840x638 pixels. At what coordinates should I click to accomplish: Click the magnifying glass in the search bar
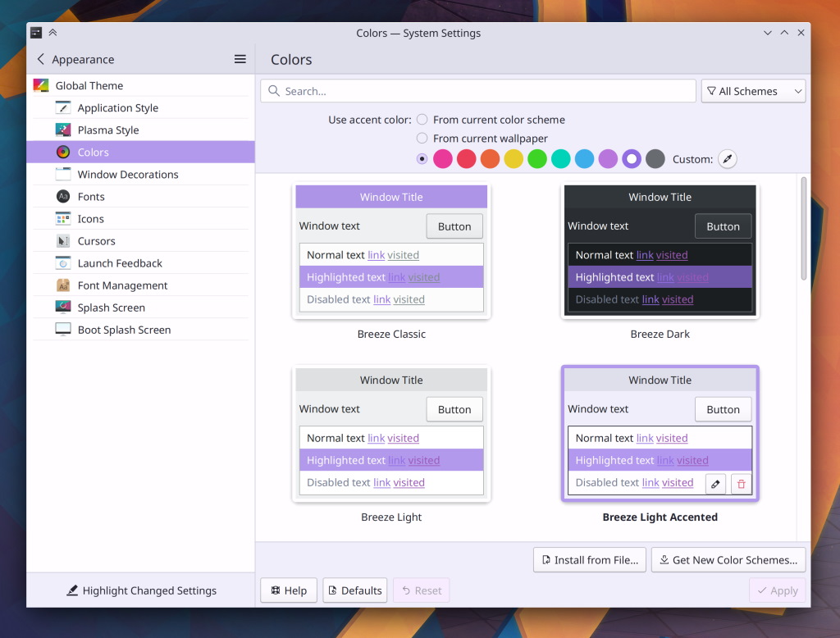pos(273,91)
